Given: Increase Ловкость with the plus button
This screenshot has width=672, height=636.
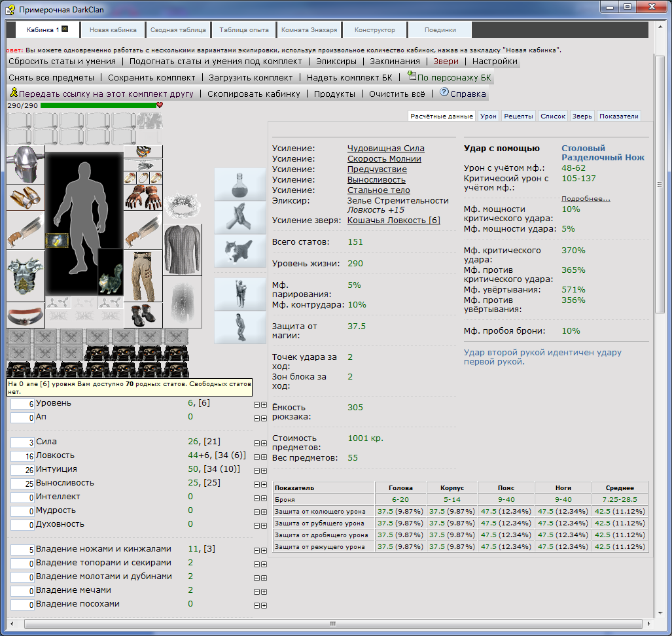Looking at the screenshot, I should point(264,457).
